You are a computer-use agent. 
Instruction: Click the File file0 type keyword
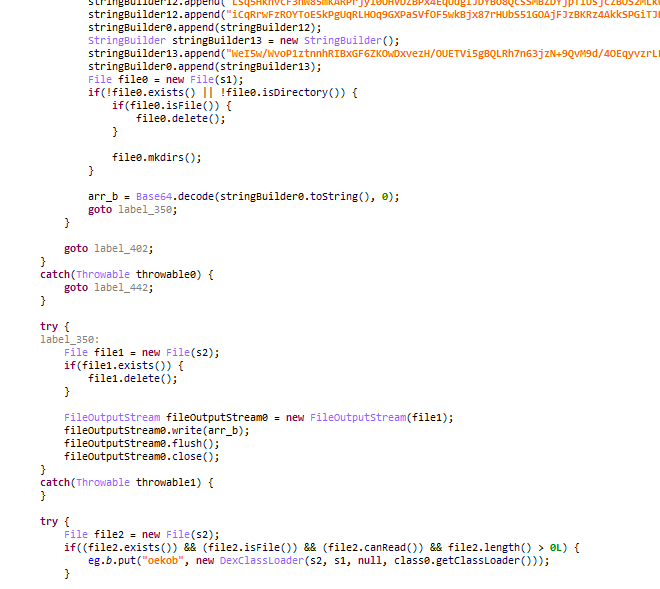(100, 80)
